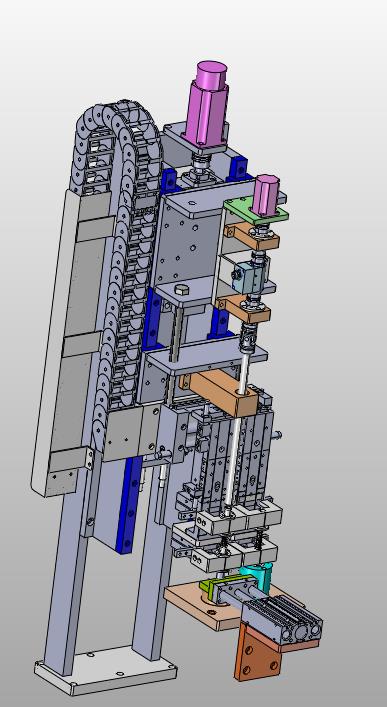Screen dimensions: 387x707
Task: Select the light-blue coupling block on shaft
Action: (x=249, y=278)
